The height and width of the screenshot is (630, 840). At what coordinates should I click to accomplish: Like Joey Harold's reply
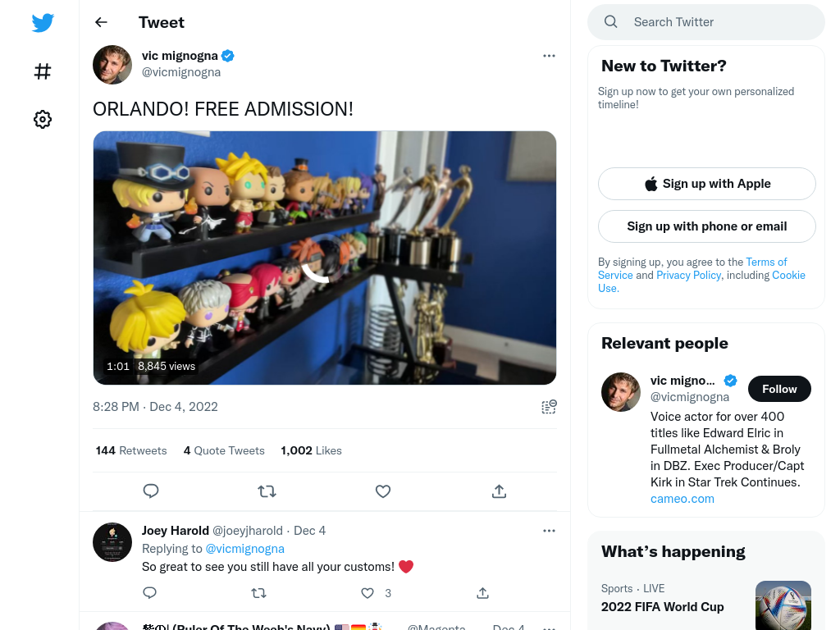point(367,593)
